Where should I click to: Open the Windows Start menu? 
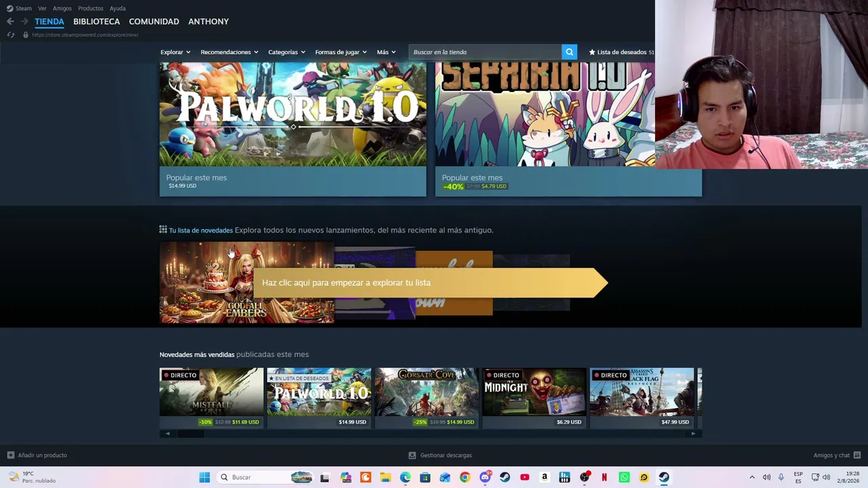tap(204, 477)
